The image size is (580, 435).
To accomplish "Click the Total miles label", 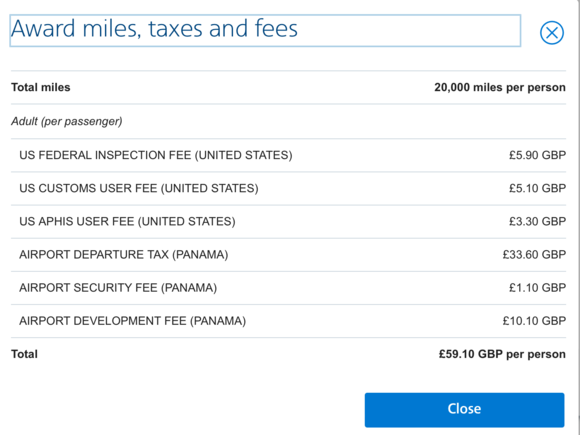I will tap(41, 87).
